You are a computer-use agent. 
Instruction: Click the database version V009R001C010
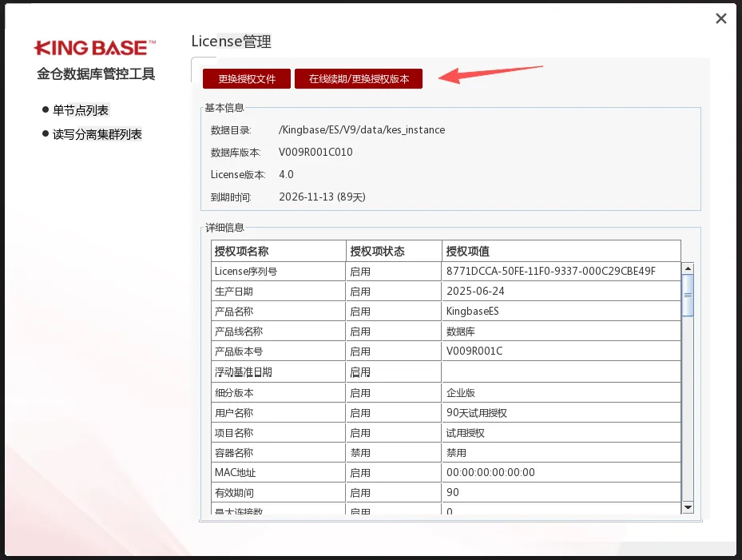coord(315,152)
